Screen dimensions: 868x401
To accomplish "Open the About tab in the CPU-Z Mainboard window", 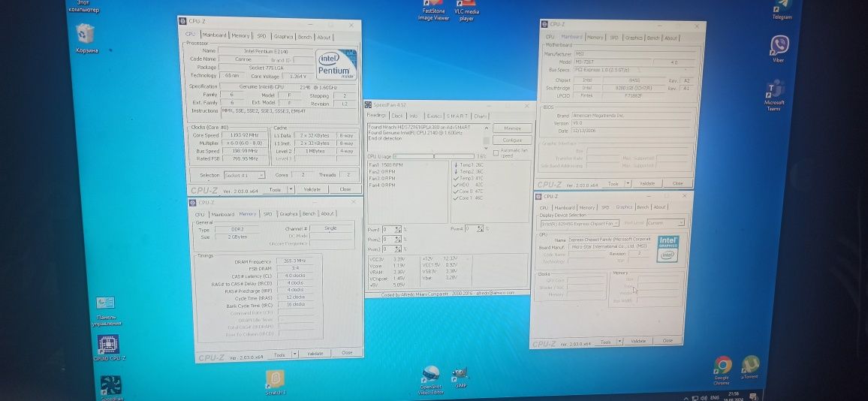I will pos(671,38).
